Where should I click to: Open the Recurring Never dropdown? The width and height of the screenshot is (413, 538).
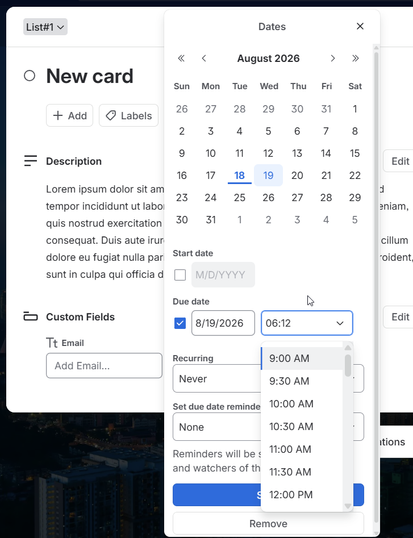[x=217, y=379]
